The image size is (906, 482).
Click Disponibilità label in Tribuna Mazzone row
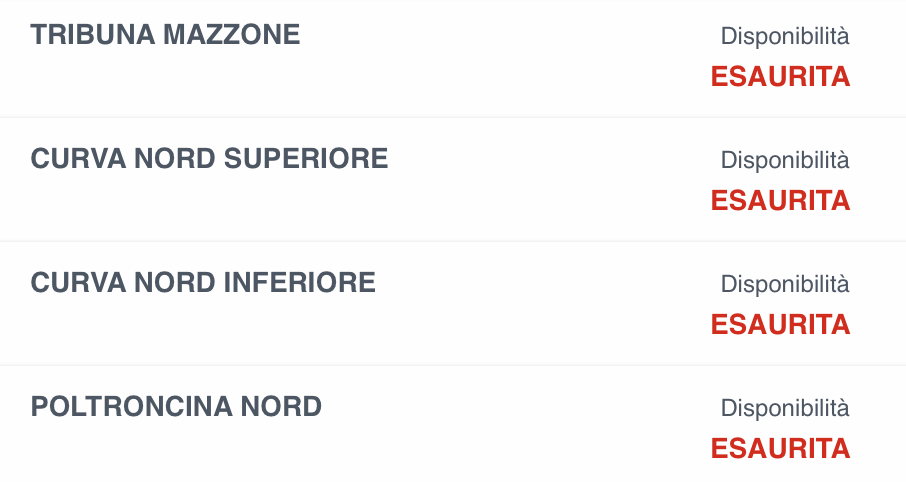(x=785, y=37)
